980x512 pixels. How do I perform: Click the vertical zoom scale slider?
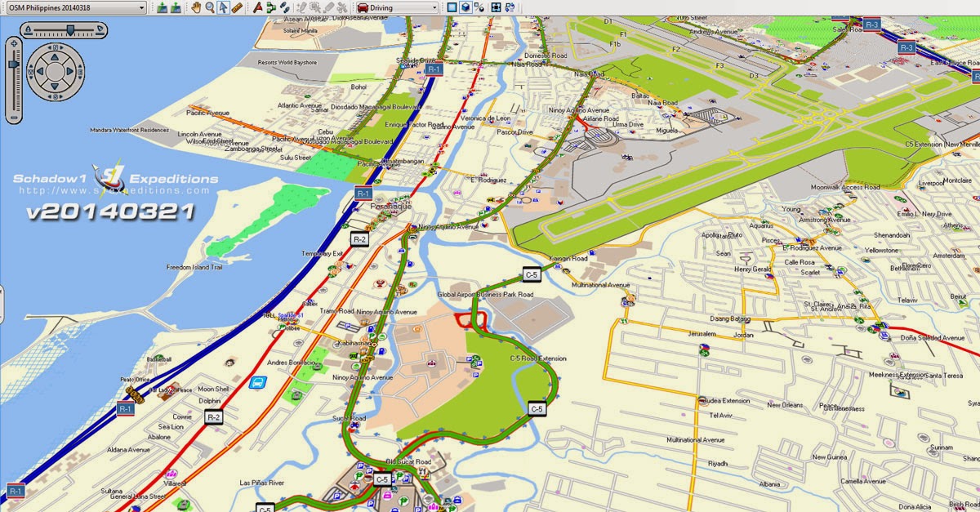(12, 62)
